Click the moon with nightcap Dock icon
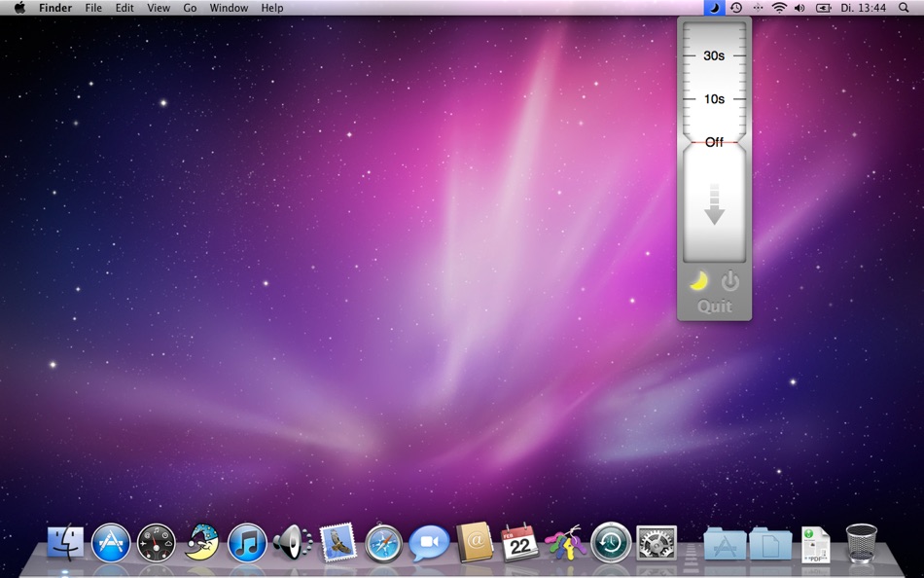 pyautogui.click(x=201, y=541)
